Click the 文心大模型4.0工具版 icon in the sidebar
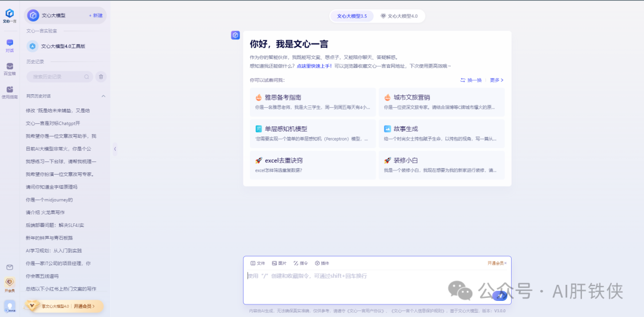This screenshot has width=644, height=317. coord(32,46)
